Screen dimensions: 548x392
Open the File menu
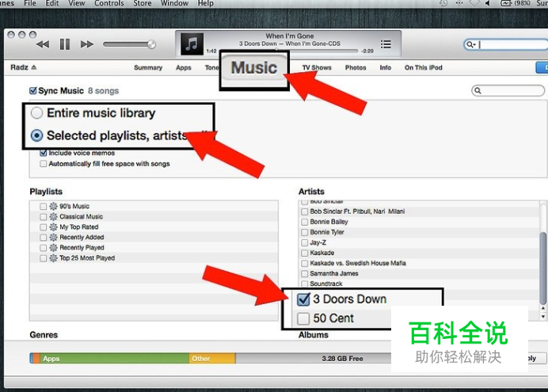[x=30, y=3]
